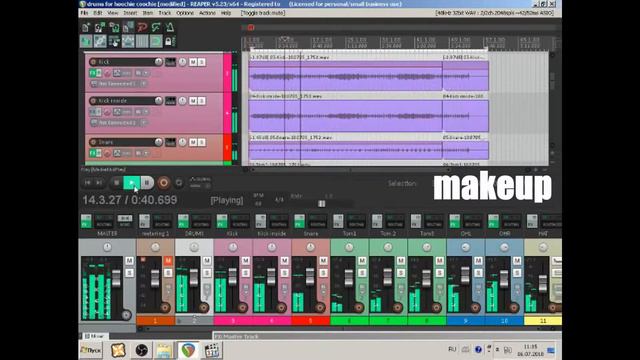The image size is (640, 360).
Task: Solo the OHL channel in mixer
Action: 478,273
